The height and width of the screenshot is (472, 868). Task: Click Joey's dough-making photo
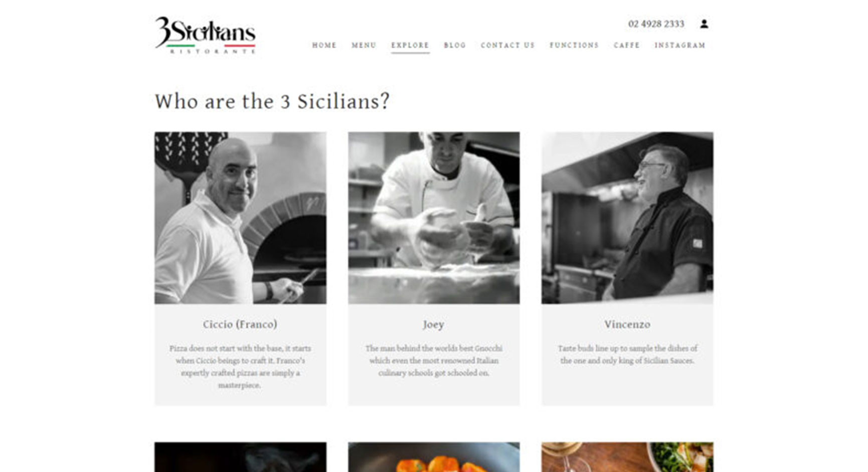coord(434,218)
